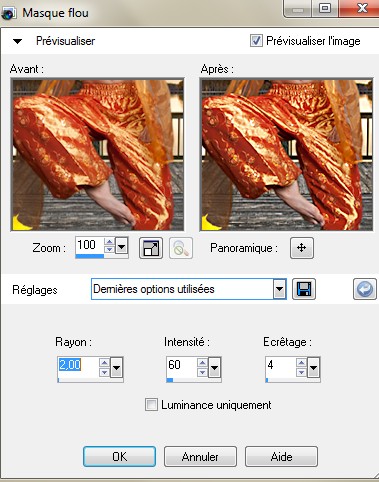Viewport: 379px width, 482px height.
Task: Collapse the Prévisualiser section triangle
Action: pyautogui.click(x=17, y=41)
